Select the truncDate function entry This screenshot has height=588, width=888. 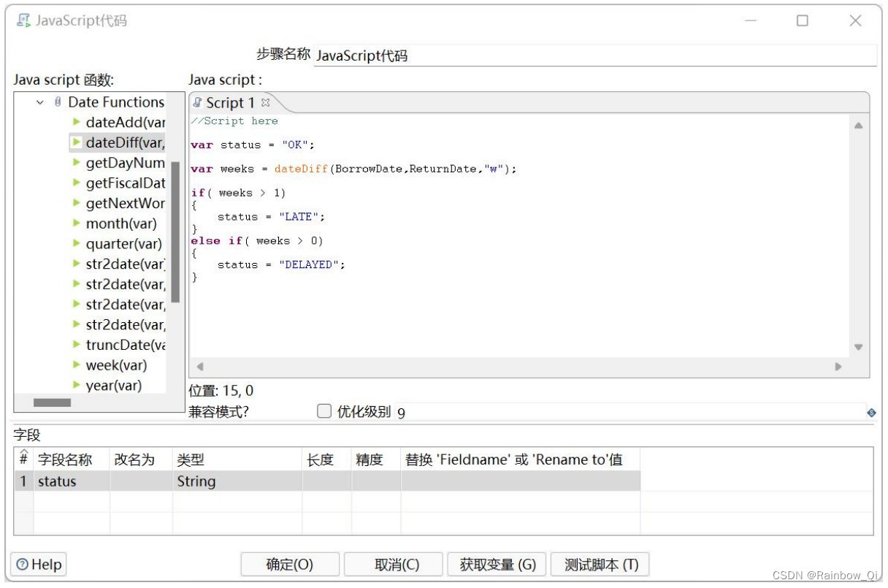(126, 345)
